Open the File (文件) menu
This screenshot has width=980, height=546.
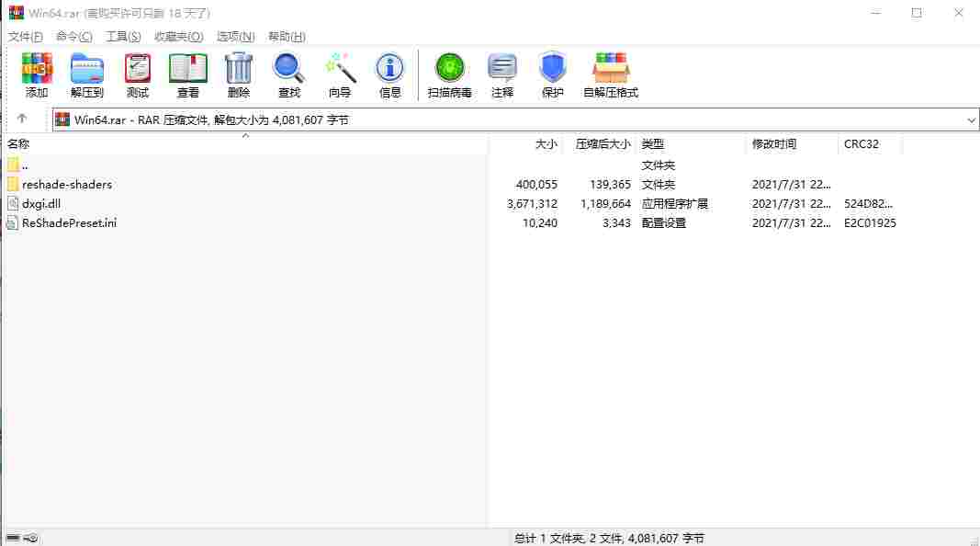click(x=26, y=36)
